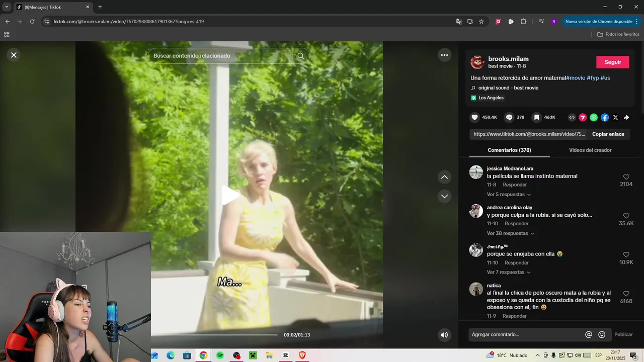Image resolution: width=644 pixels, height=362 pixels.
Task: Open Chrome media controls icon
Action: [x=541, y=22]
